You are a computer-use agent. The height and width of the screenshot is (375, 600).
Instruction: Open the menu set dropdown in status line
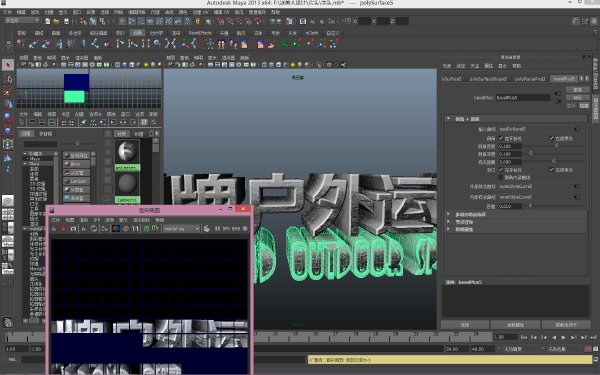click(22, 20)
